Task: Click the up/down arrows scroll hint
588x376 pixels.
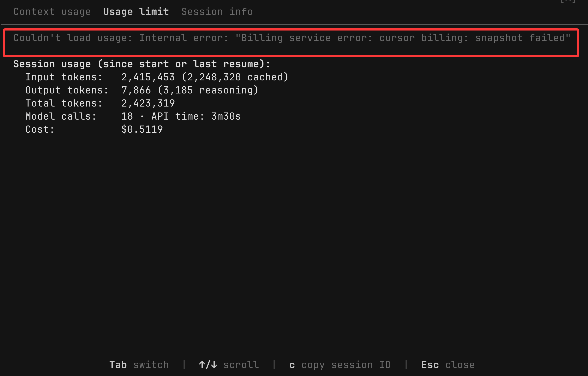Action: click(x=229, y=365)
